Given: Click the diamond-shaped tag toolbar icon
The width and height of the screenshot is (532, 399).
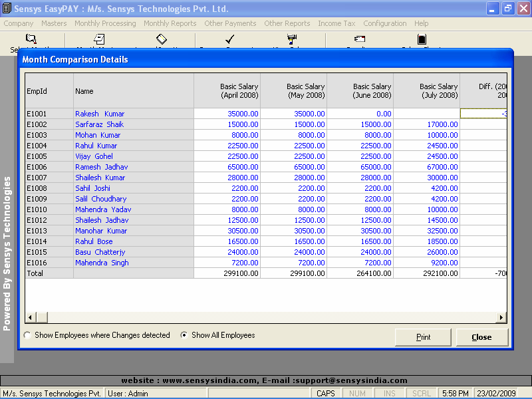Looking at the screenshot, I should (162, 39).
